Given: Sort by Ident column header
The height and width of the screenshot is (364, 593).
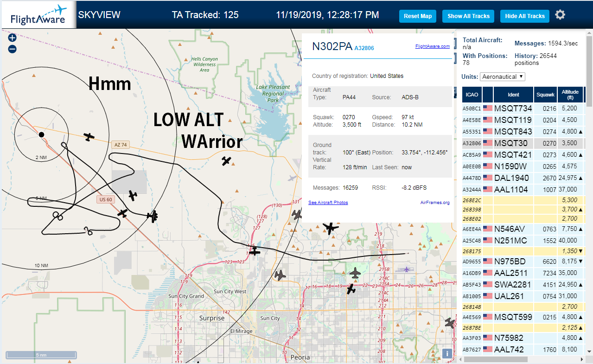Looking at the screenshot, I should [x=513, y=95].
